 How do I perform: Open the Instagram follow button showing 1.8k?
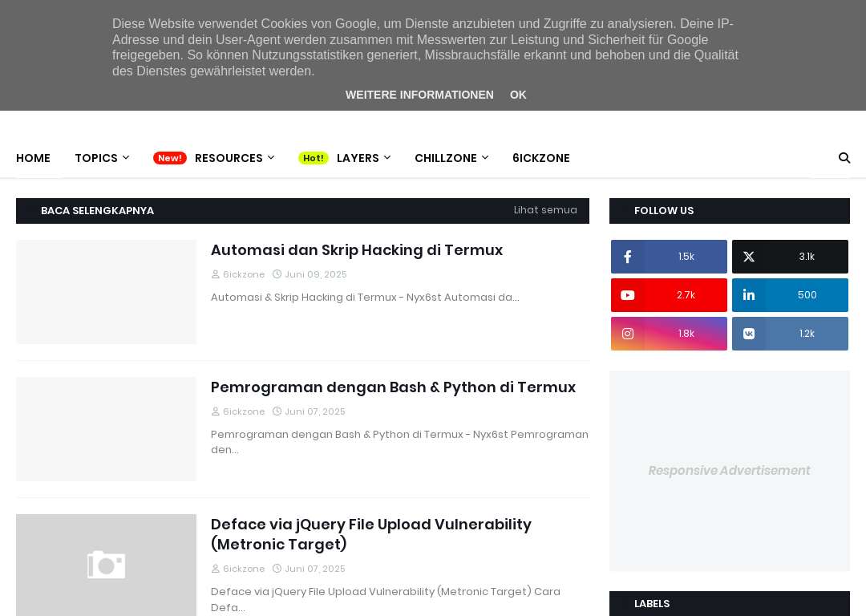click(x=669, y=334)
